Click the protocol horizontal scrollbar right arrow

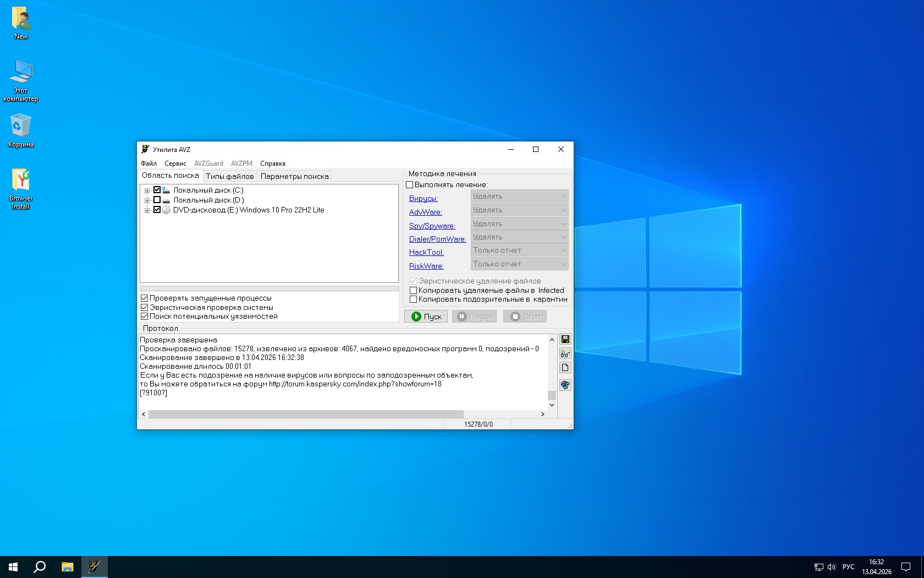(x=542, y=414)
